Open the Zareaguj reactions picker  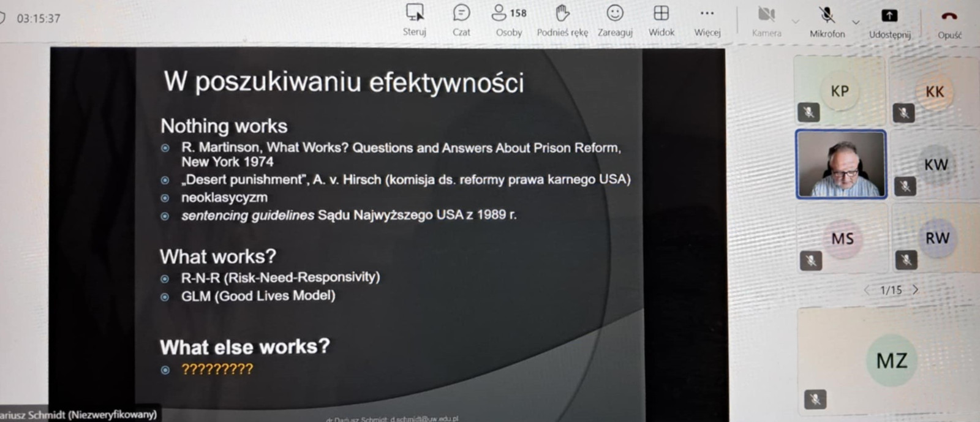pos(615,13)
